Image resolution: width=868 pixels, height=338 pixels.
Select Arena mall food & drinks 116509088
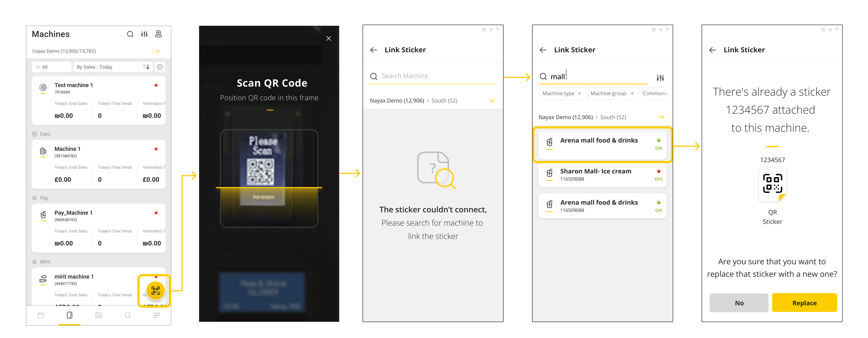(x=602, y=206)
